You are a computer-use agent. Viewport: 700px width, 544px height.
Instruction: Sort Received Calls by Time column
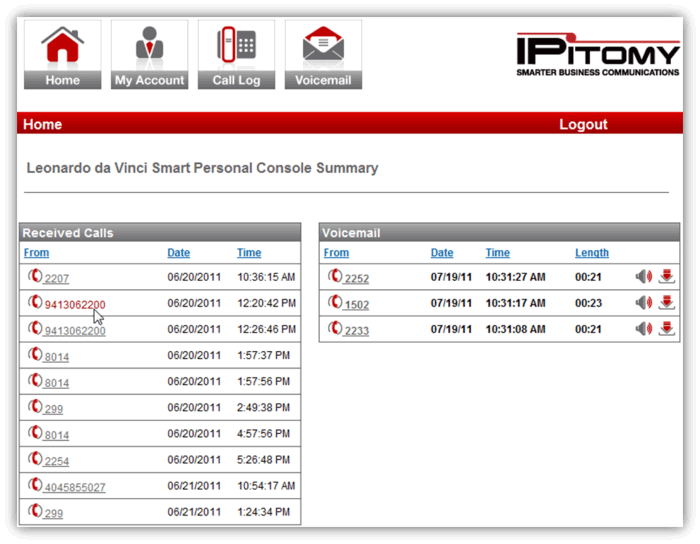click(249, 253)
